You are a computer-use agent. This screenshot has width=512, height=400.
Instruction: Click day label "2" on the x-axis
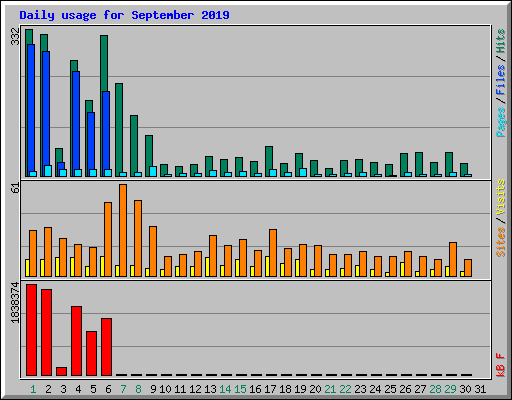[x=48, y=389]
